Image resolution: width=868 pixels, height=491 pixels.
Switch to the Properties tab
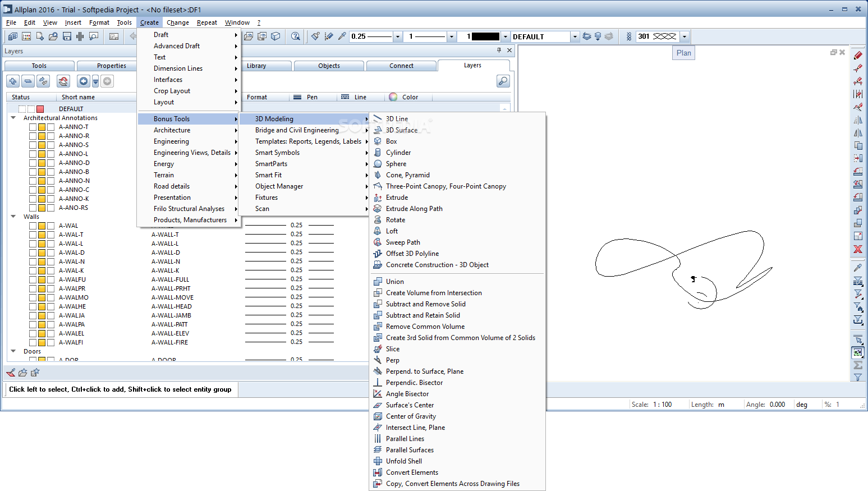(x=111, y=66)
